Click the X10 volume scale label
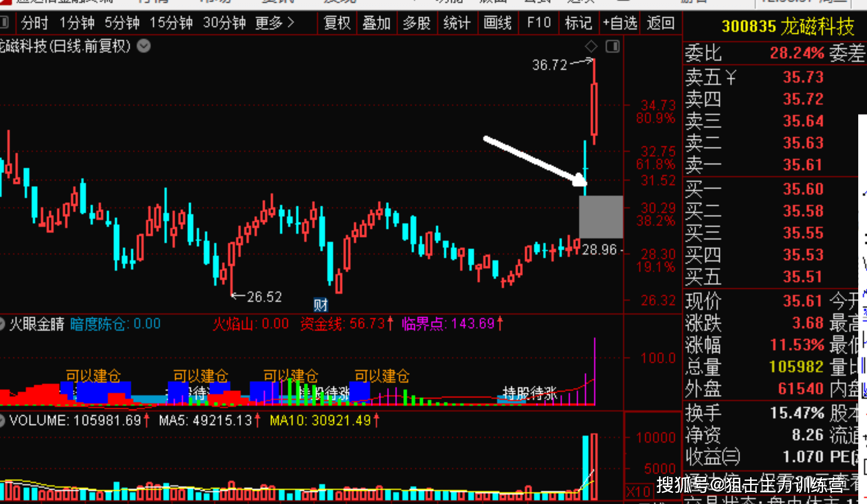The image size is (867, 504). pos(638,492)
